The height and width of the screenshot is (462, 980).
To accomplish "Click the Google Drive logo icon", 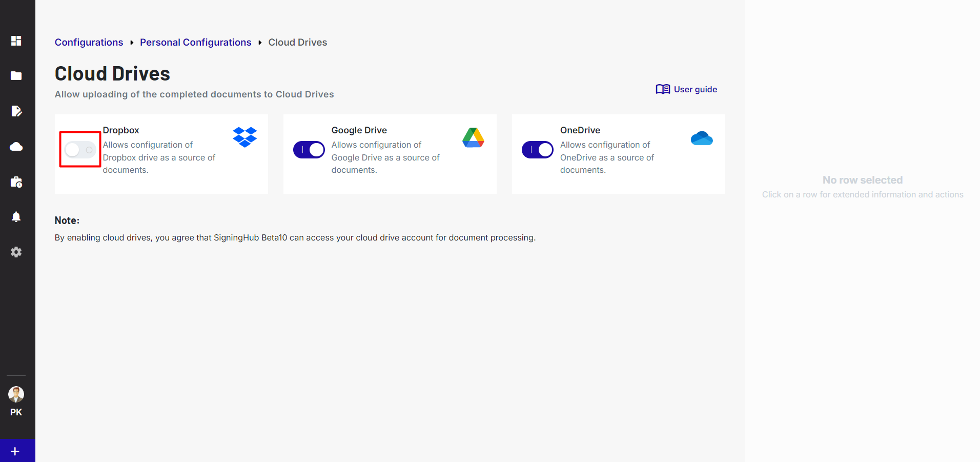I will 474,137.
